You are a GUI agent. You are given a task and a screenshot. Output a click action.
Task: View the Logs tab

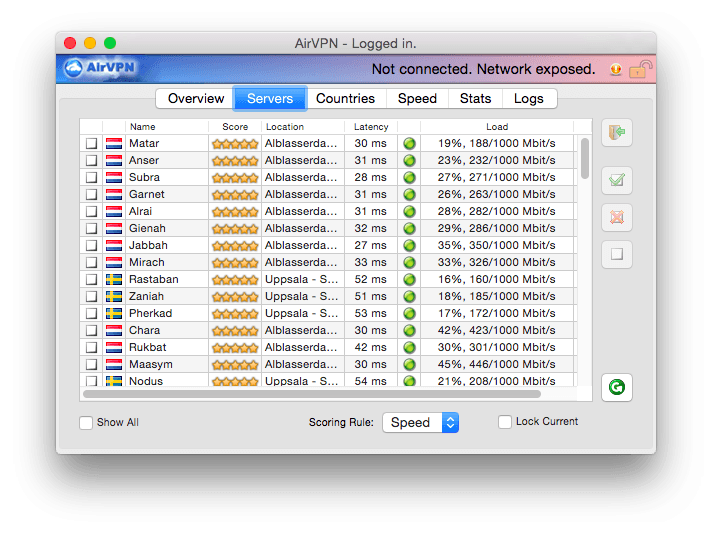pos(529,99)
